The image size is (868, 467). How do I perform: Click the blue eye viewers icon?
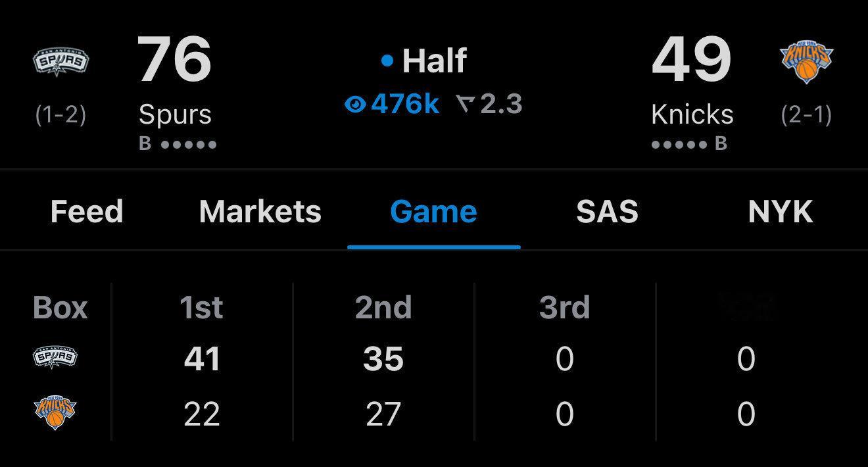[x=355, y=104]
